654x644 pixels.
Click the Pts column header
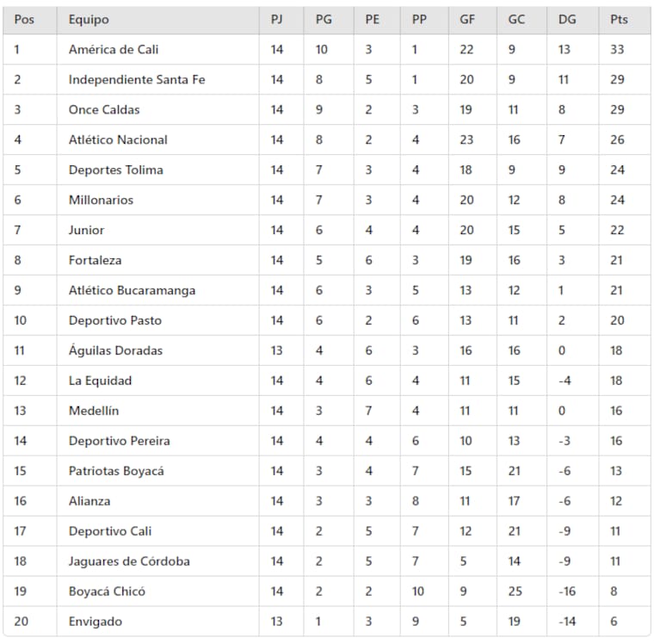(619, 20)
